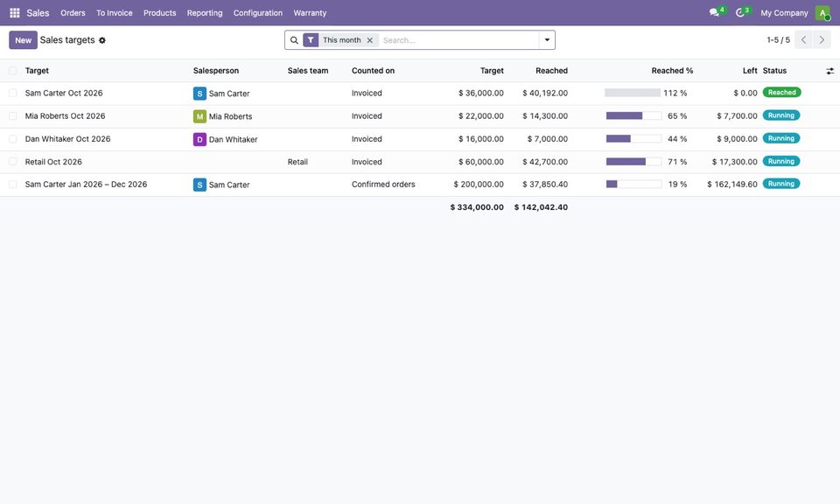Select the Sam Carter Jan–Dec 2026 row checkbox
840x504 pixels.
coord(13,185)
